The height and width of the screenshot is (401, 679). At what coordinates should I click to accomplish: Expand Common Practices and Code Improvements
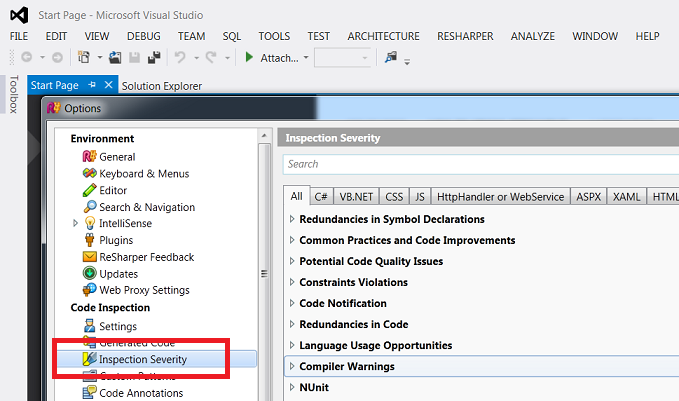(x=292, y=240)
